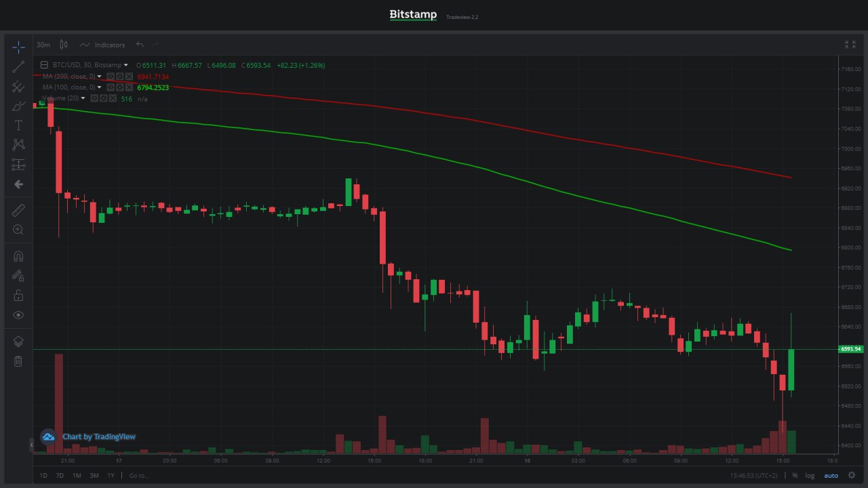Click the 6593.54 current price label
The image size is (868, 488).
(851, 349)
